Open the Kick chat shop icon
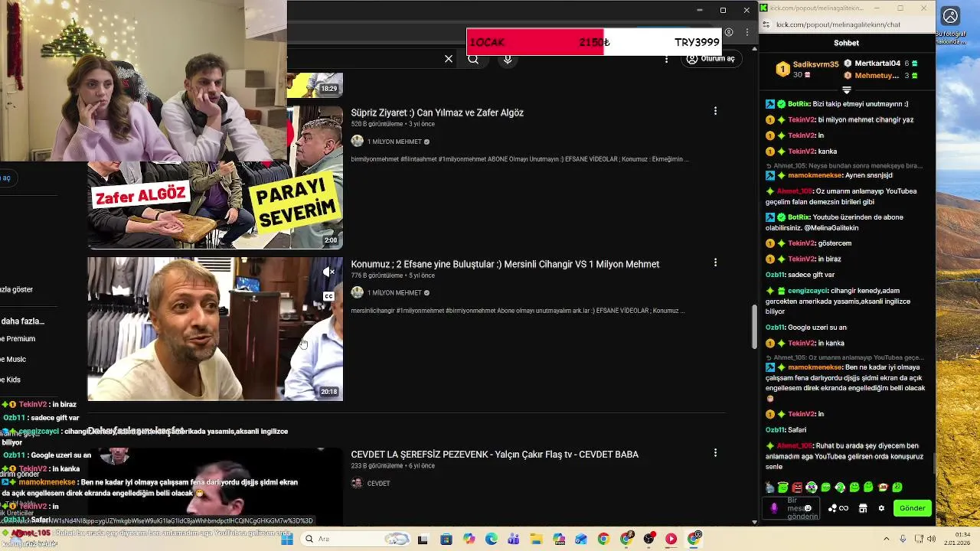980x551 pixels. point(863,508)
